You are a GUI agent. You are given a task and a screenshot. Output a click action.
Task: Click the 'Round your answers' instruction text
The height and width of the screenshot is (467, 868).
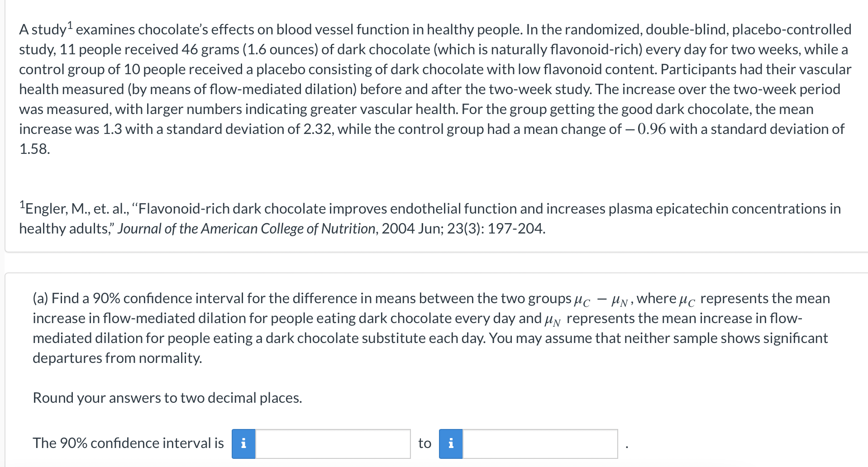(x=167, y=398)
